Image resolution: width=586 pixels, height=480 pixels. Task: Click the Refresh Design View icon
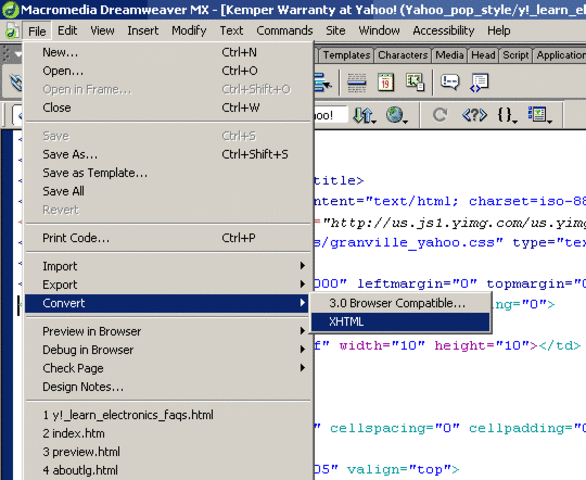440,115
